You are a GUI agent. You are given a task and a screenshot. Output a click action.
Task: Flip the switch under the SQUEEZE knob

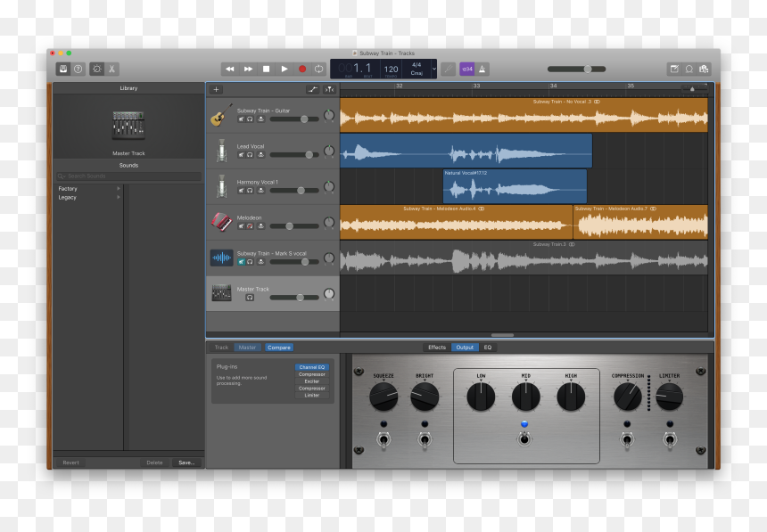click(383, 440)
